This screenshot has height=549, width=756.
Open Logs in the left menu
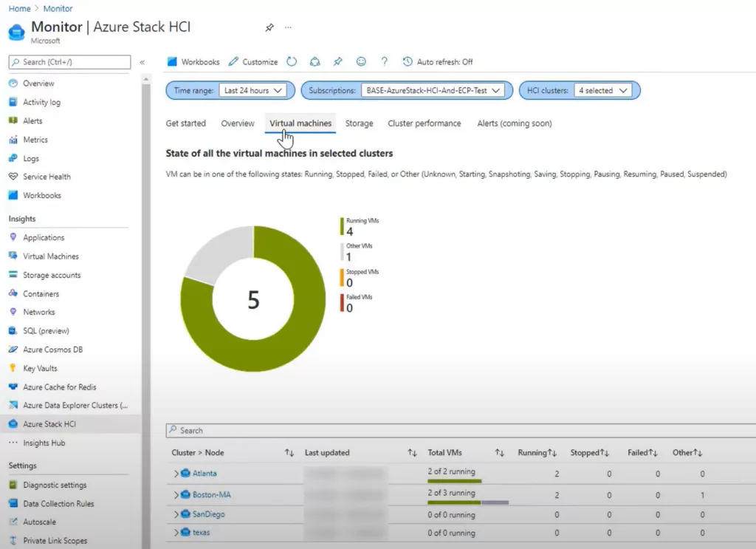point(31,159)
